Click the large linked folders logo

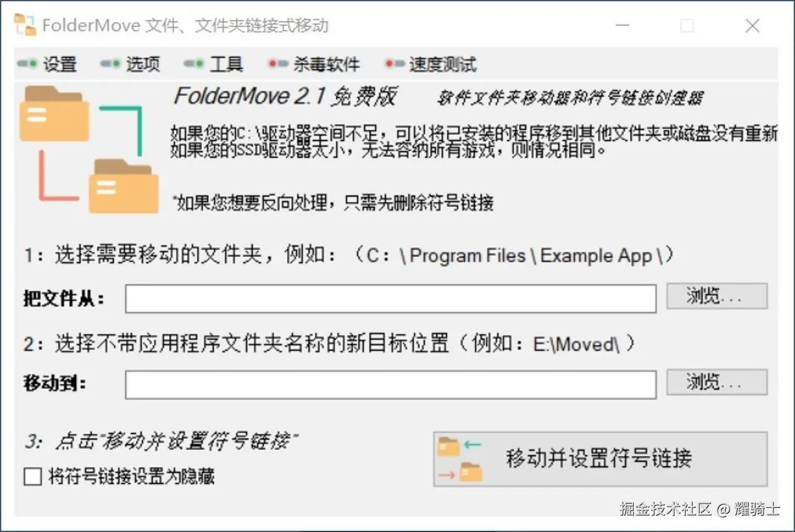tap(90, 149)
